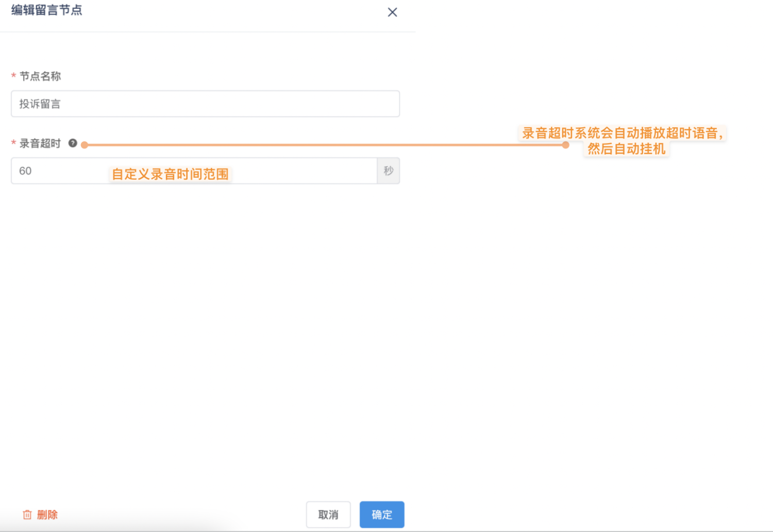Image resolution: width=773 pixels, height=532 pixels.
Task: Click the 编辑留言节点 dialog title
Action: pos(46,10)
